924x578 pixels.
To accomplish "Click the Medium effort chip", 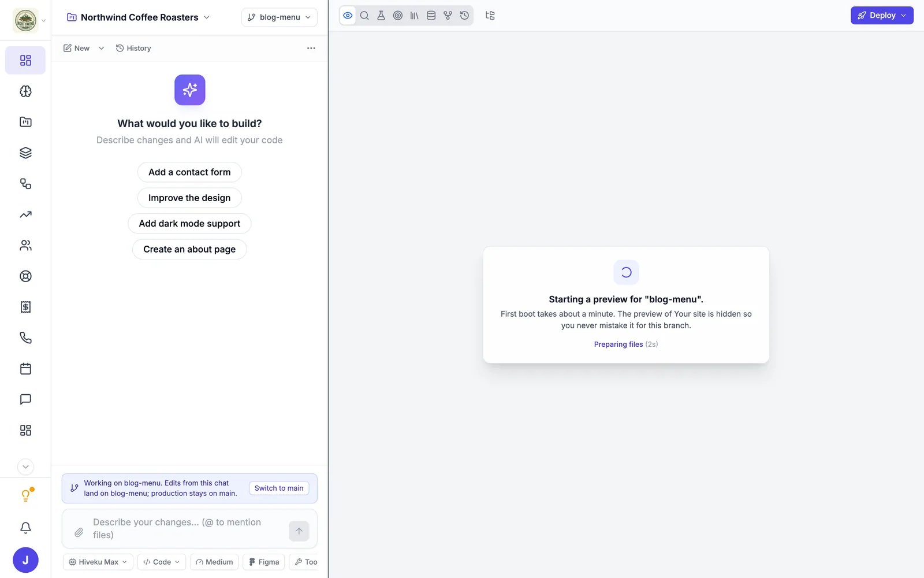I will coord(214,562).
